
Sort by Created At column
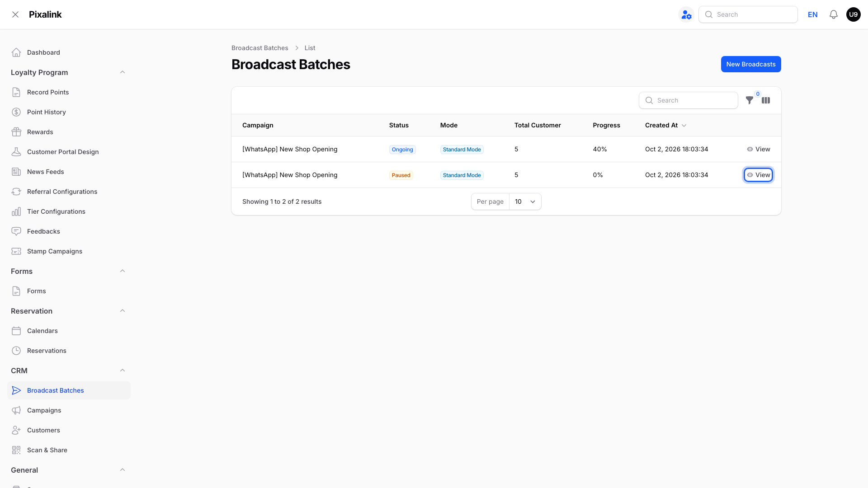tap(665, 125)
